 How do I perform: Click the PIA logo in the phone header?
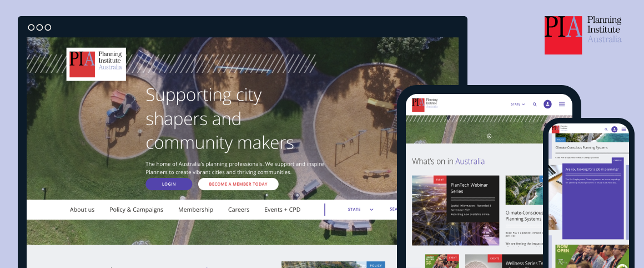561,128
